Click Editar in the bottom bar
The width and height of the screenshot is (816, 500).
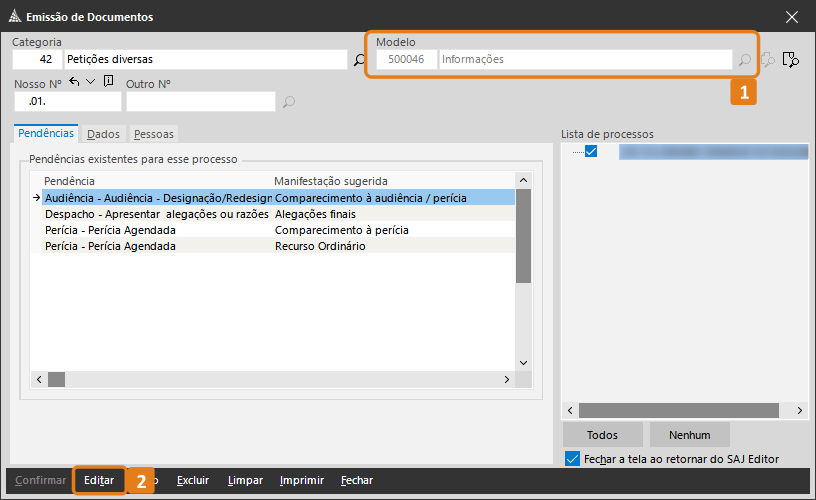coord(98,480)
